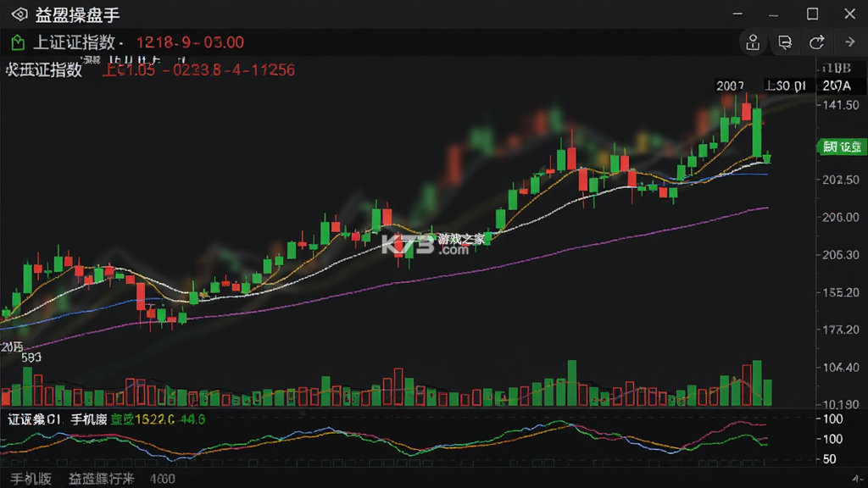Viewport: 868px width, 488px height.
Task: Click the 173.20 price axis label
Action: coord(841,330)
